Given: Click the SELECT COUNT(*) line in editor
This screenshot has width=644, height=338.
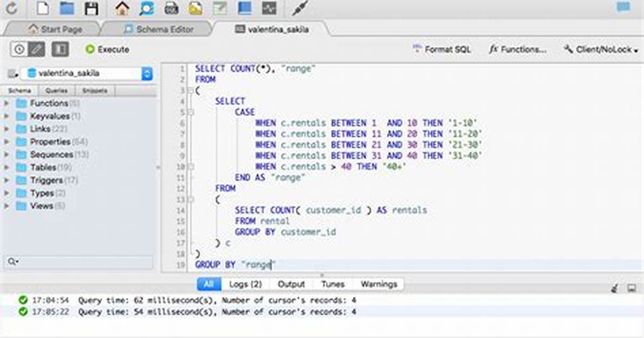Looking at the screenshot, I should coord(255,68).
